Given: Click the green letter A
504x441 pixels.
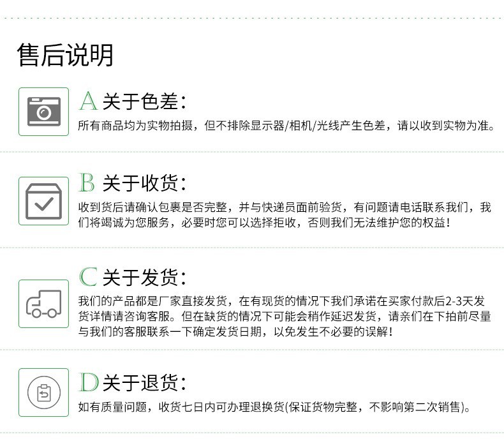Looking at the screenshot, I should 87,101.
